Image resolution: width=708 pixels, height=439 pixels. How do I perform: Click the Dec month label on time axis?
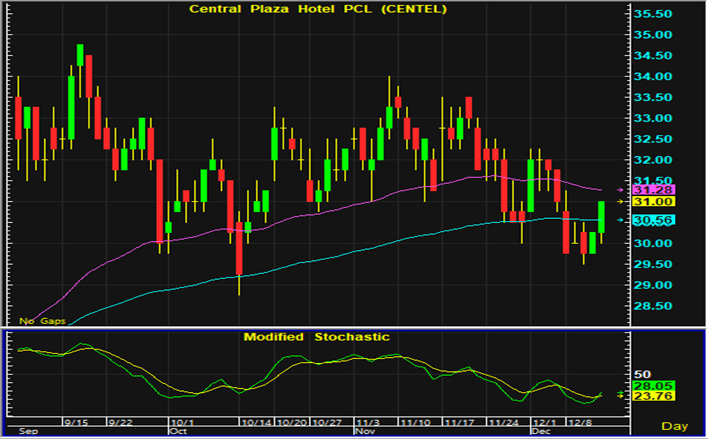coord(540,432)
